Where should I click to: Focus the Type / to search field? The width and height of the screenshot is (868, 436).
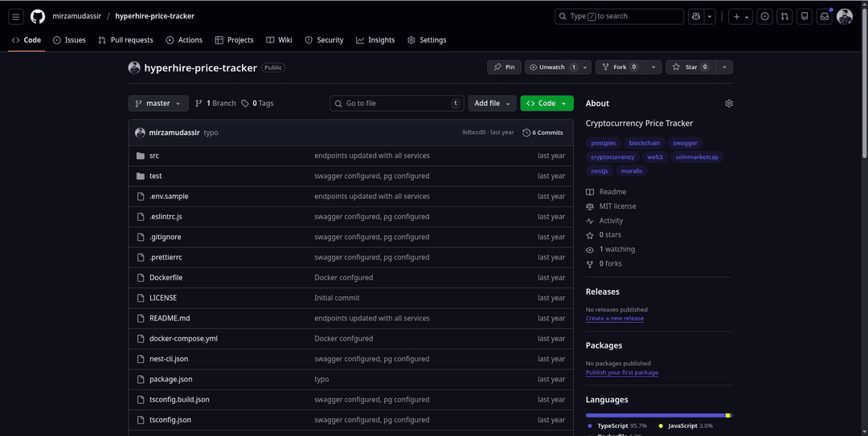pos(619,17)
